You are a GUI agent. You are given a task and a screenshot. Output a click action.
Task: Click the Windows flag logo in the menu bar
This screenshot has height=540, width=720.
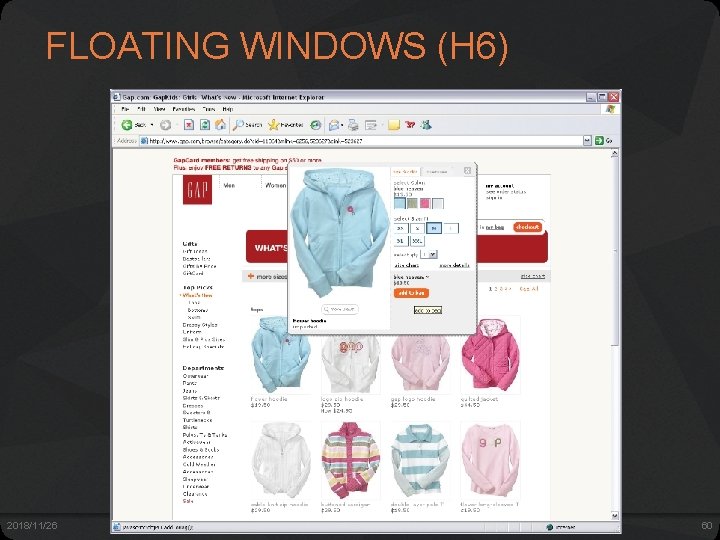(610, 109)
